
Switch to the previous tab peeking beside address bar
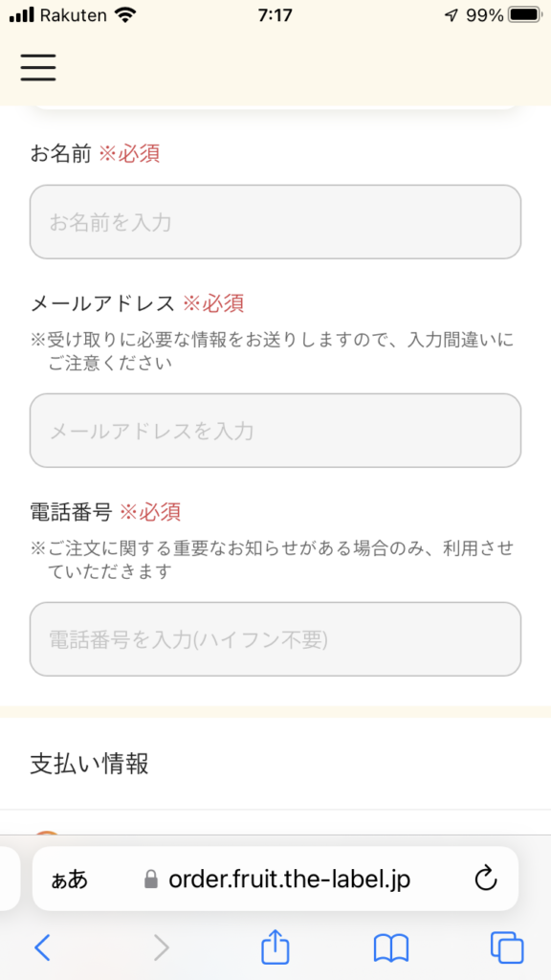10,879
